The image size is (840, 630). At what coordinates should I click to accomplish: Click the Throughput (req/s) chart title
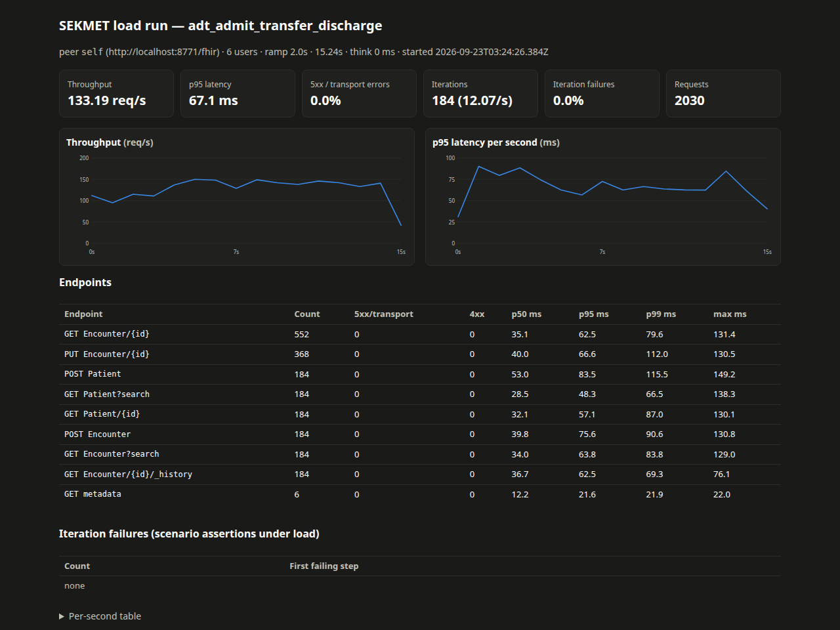(110, 142)
